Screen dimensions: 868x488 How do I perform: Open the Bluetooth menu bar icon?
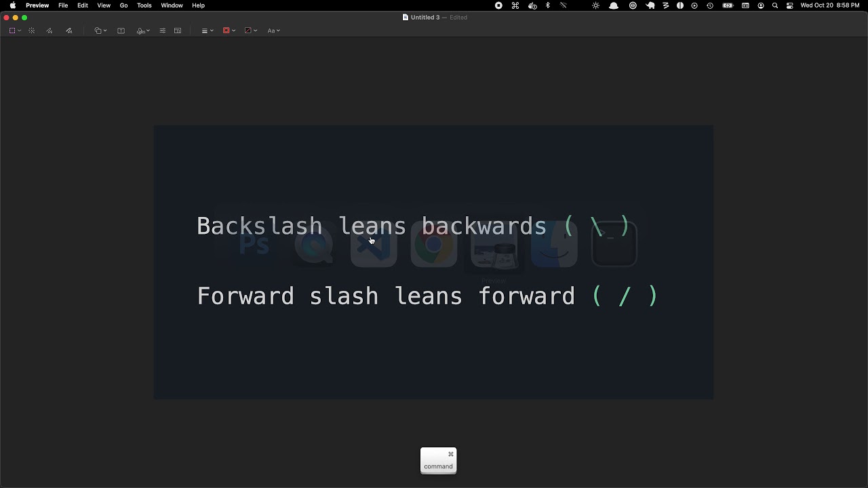(548, 5)
